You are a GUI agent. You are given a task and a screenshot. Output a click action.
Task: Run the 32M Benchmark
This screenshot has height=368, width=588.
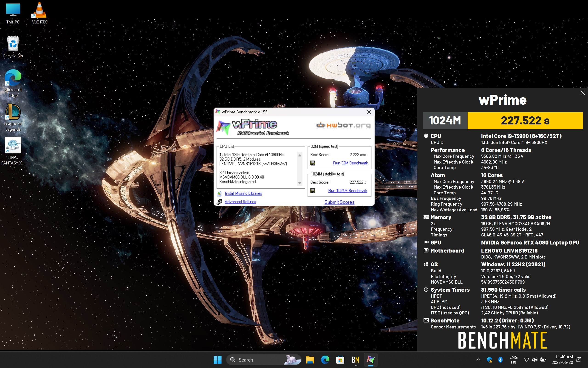coord(350,163)
